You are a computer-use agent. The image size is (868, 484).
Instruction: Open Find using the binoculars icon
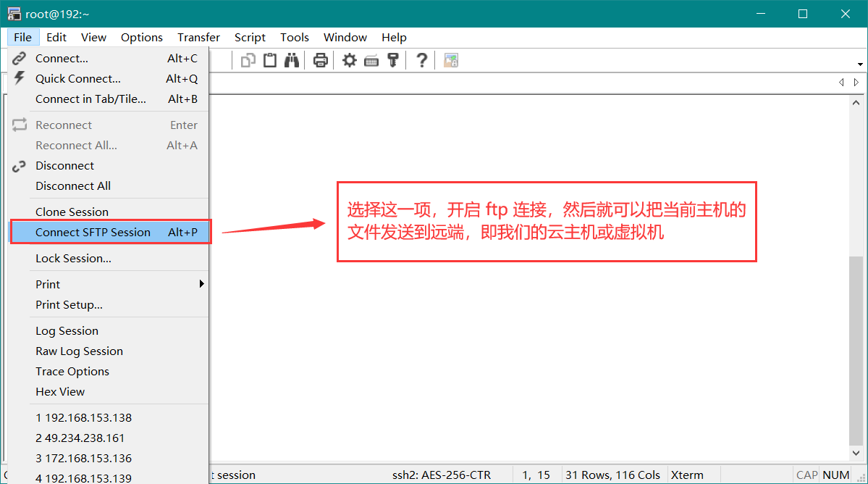pos(291,59)
